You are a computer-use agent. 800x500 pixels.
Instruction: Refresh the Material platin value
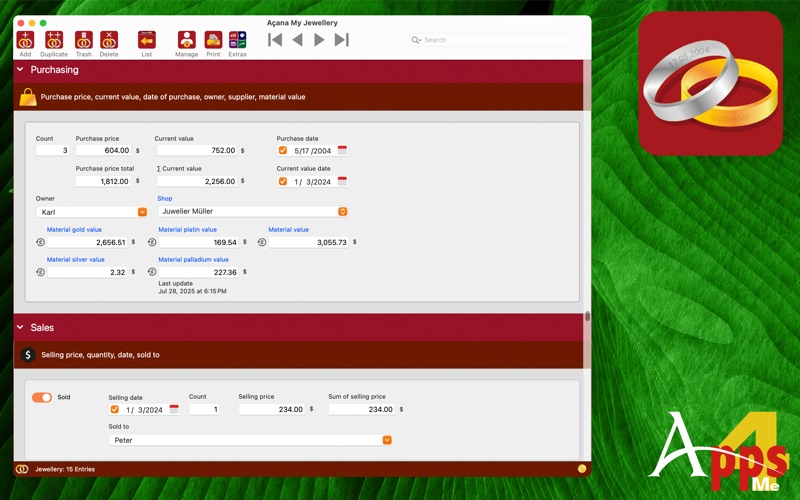[x=152, y=242]
